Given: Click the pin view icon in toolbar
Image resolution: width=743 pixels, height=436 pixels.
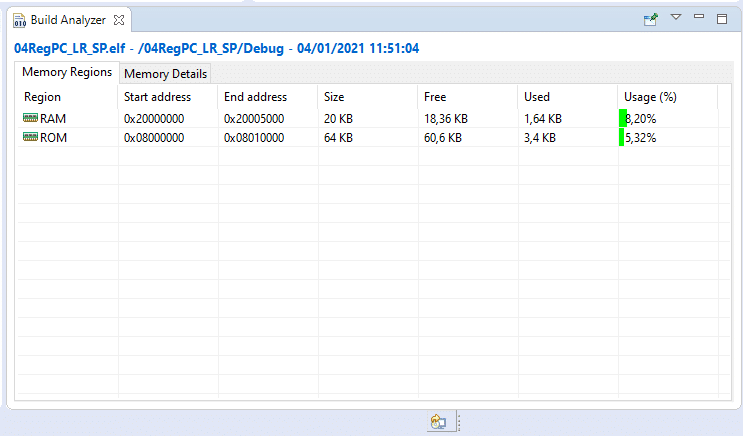Looking at the screenshot, I should tap(650, 19).
